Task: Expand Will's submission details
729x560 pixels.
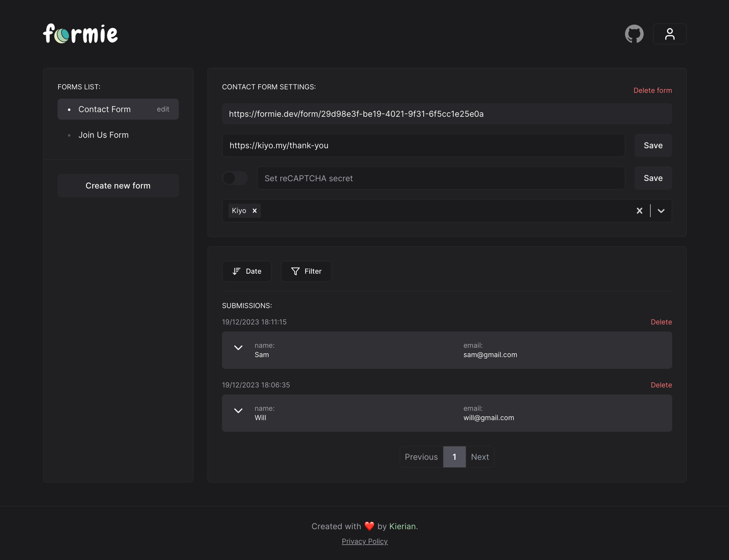Action: 238,411
